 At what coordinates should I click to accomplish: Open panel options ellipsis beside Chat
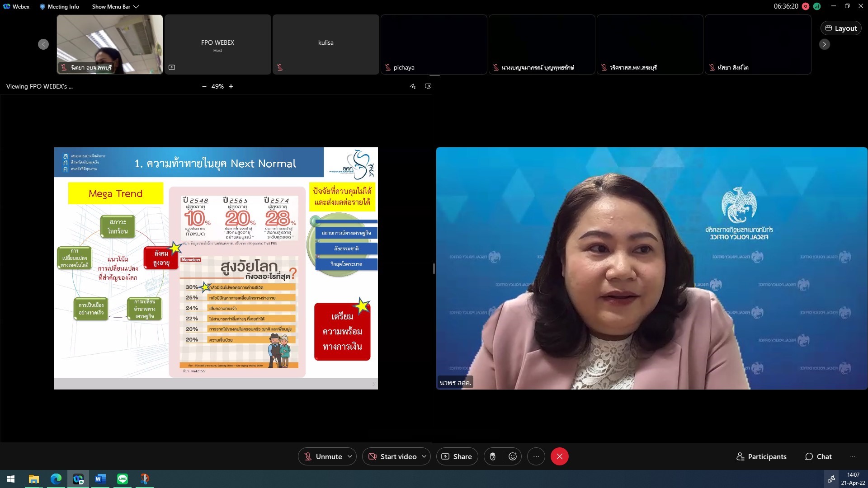853,456
